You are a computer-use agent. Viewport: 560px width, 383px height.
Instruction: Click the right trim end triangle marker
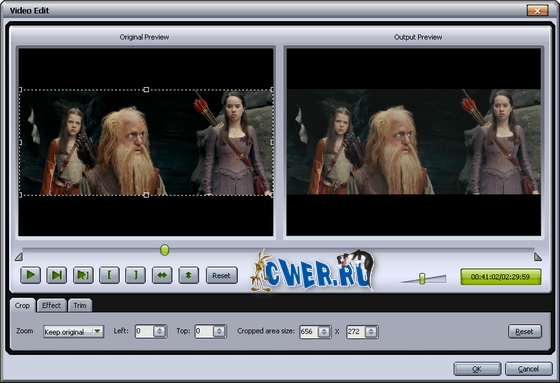pyautogui.click(x=538, y=257)
